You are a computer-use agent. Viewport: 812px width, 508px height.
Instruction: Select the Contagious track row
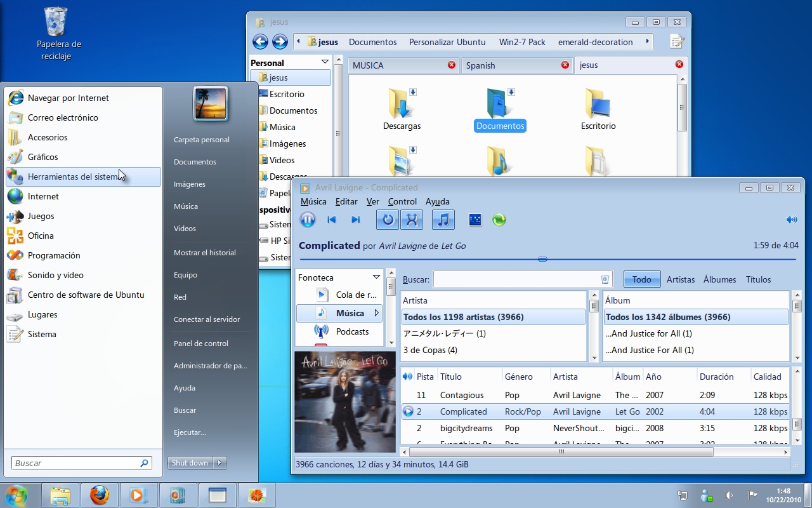click(x=595, y=395)
